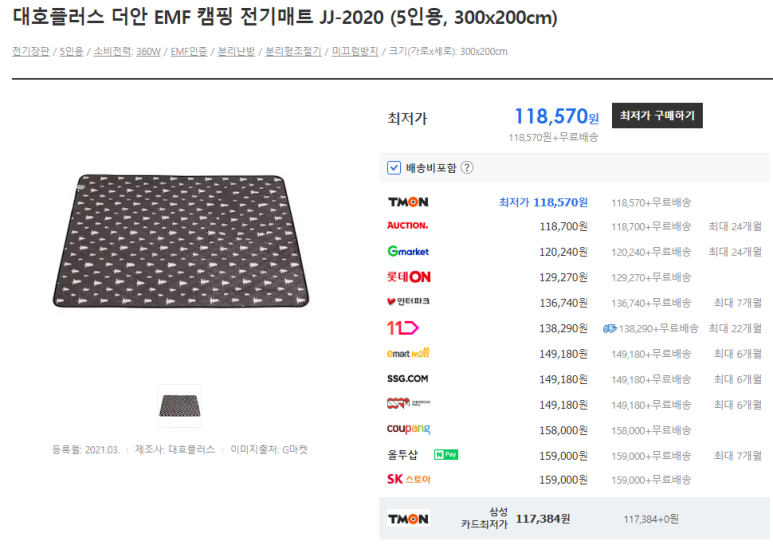Open the SK스토아 store logo

[409, 479]
